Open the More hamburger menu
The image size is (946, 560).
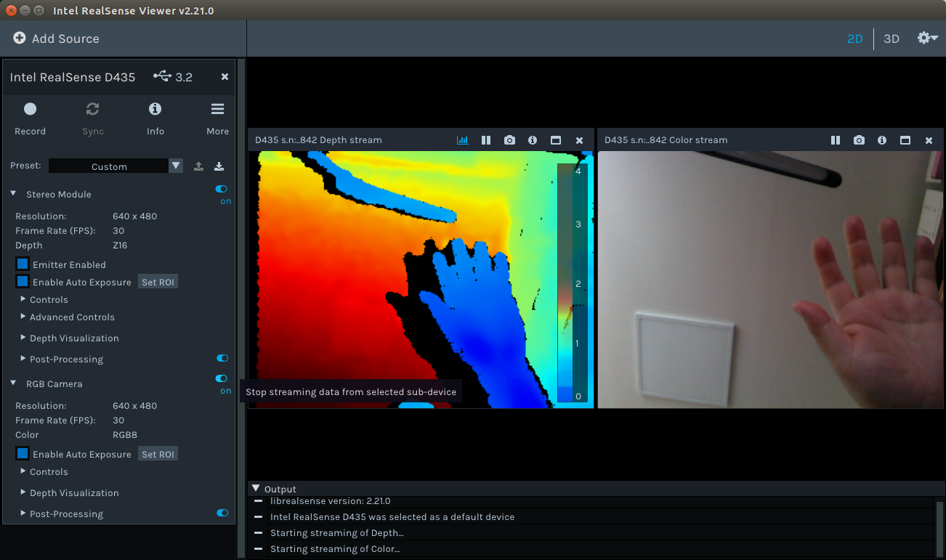pyautogui.click(x=217, y=110)
